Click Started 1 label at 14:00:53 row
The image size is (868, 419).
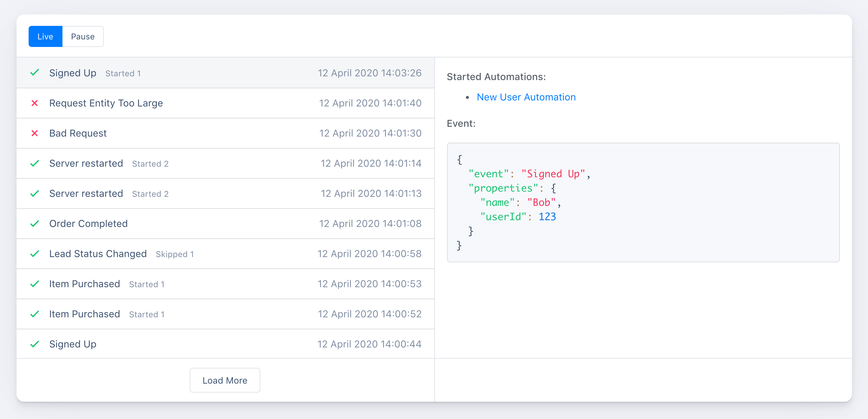click(147, 284)
